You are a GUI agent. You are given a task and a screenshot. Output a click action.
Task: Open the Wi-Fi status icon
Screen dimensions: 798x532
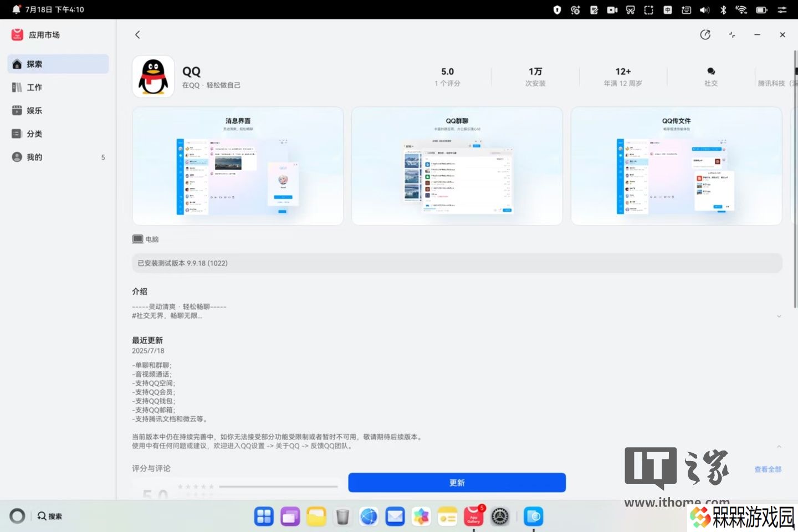741,9
